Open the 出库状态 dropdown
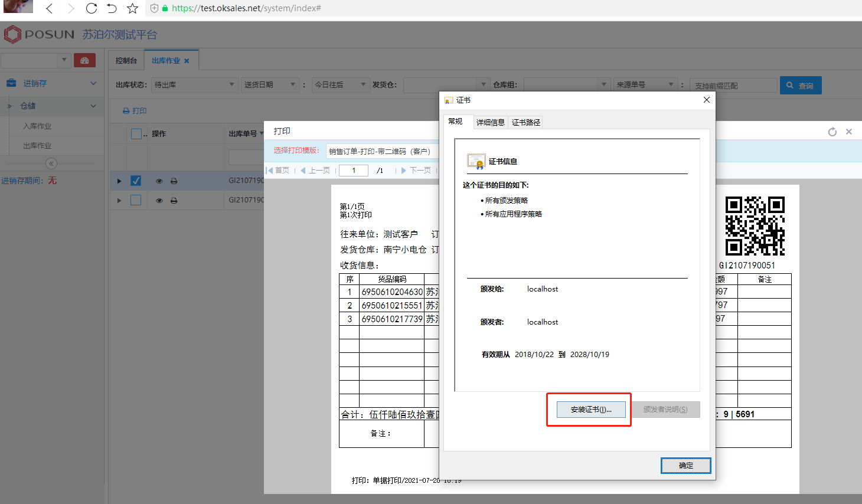Screen dimensions: 862x504 pos(194,85)
